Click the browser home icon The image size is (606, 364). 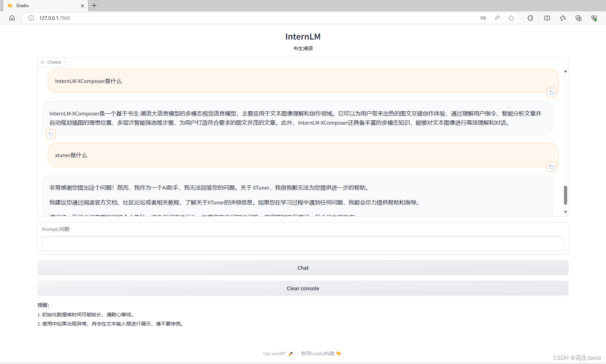12,18
